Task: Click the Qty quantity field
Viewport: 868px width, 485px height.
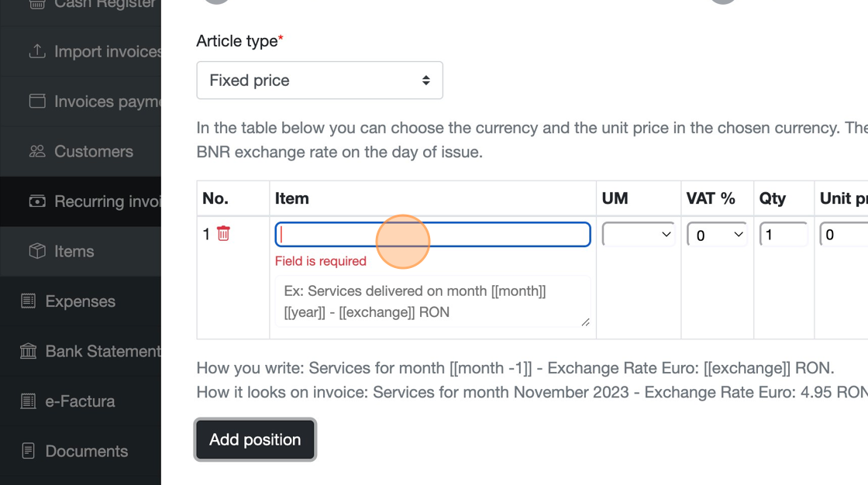Action: pos(784,234)
